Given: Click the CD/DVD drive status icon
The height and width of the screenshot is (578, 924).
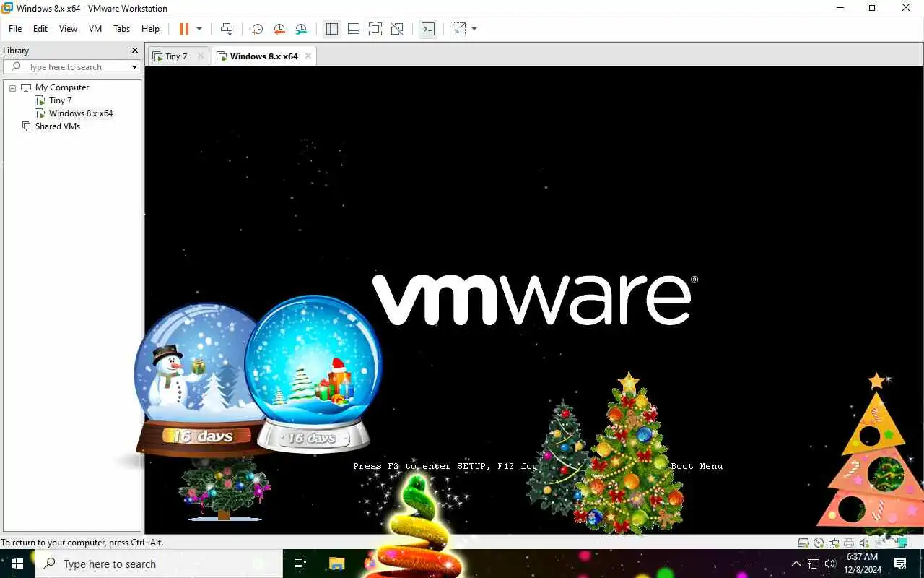Looking at the screenshot, I should click(x=819, y=543).
